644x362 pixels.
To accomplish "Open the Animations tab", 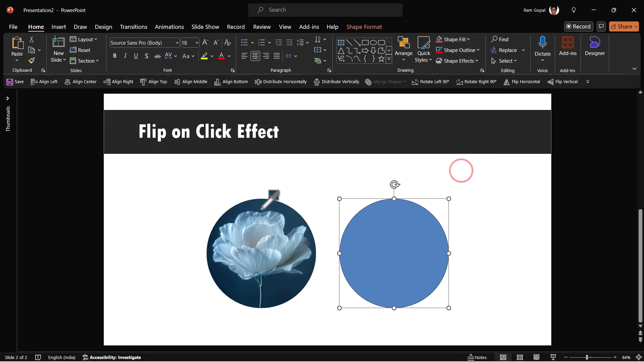I will (x=169, y=27).
